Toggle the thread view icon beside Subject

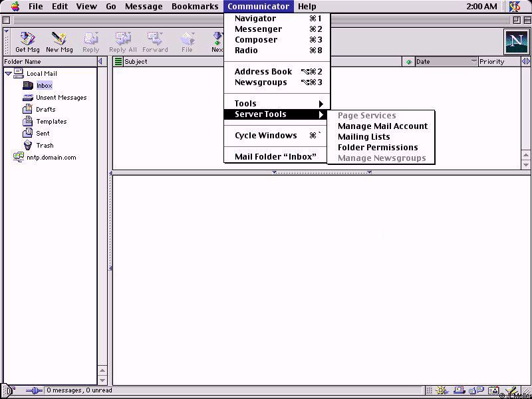coord(118,62)
